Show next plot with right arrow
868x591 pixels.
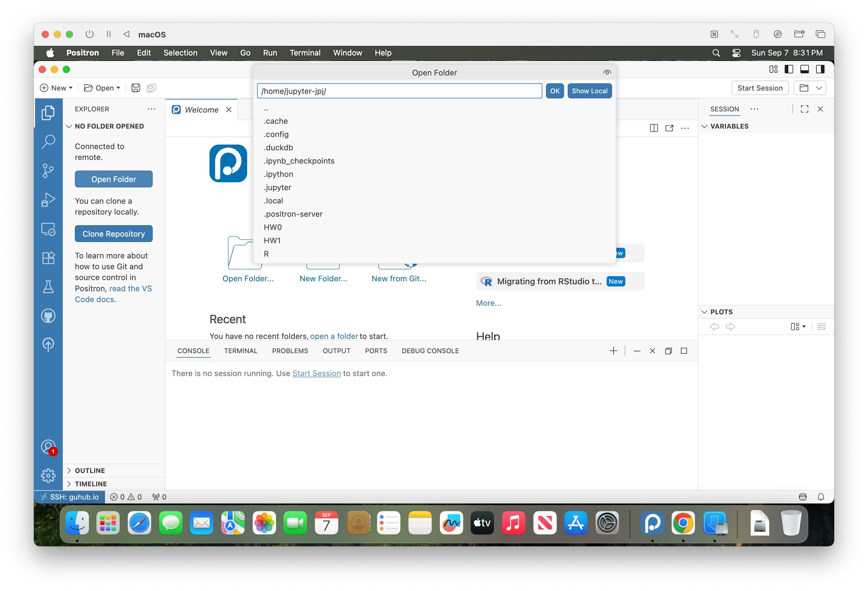(730, 327)
